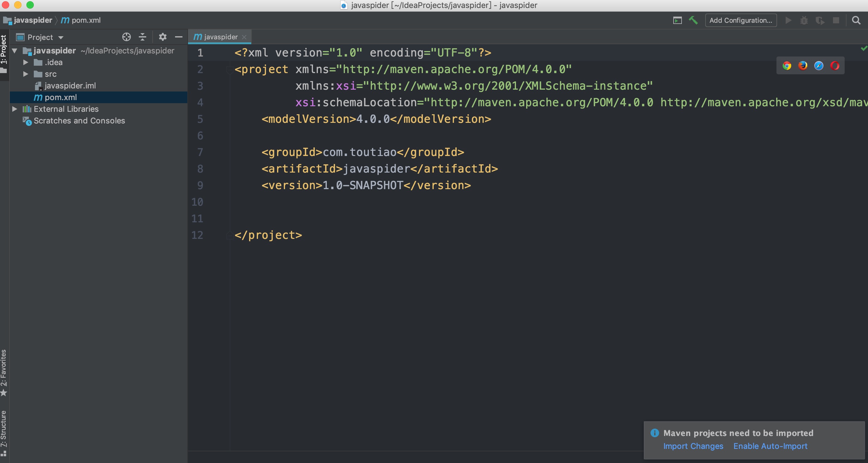This screenshot has width=868, height=463.
Task: Click modelVersion 4.0.0 text
Action: pyautogui.click(x=373, y=119)
